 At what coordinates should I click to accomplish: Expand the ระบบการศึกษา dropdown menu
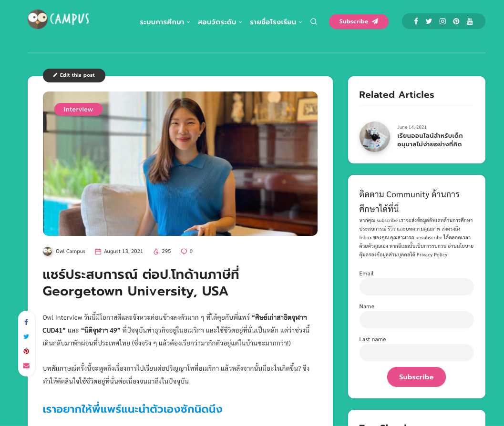[165, 22]
